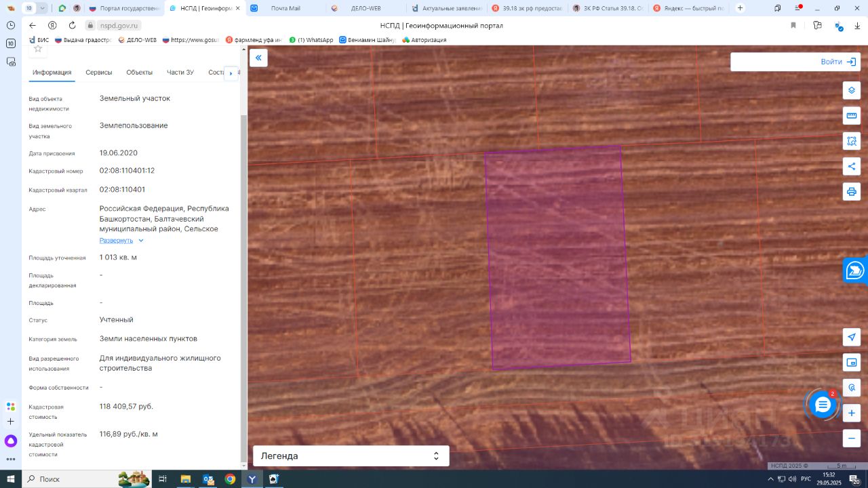Image resolution: width=868 pixels, height=488 pixels.
Task: Open Yandex Browser from taskbar
Action: coord(252,479)
